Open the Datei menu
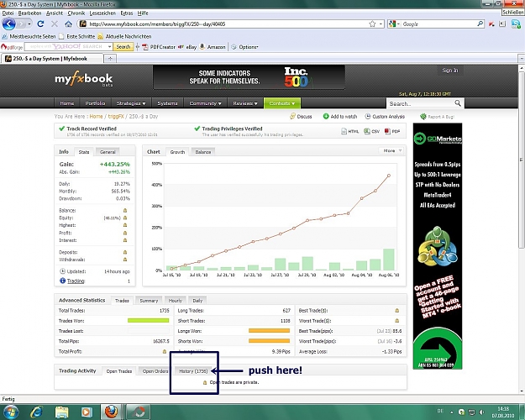Viewport: 525px width, 420px height. pyautogui.click(x=8, y=13)
